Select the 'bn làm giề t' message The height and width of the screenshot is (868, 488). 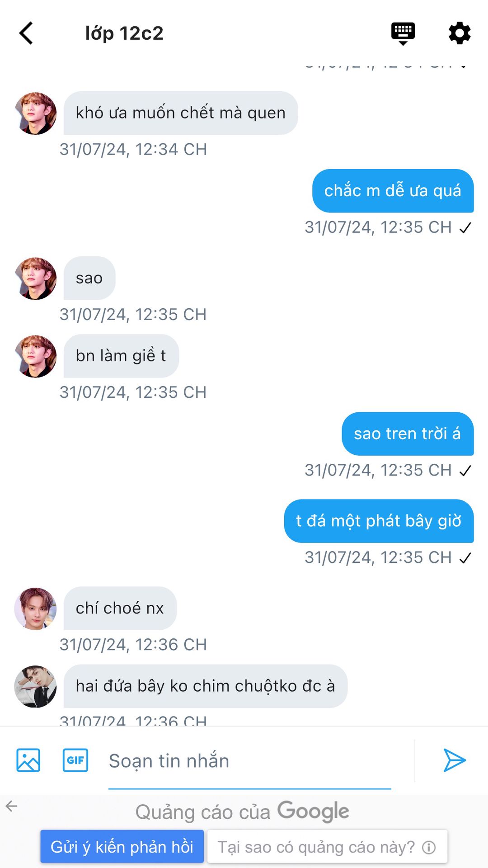point(121,356)
